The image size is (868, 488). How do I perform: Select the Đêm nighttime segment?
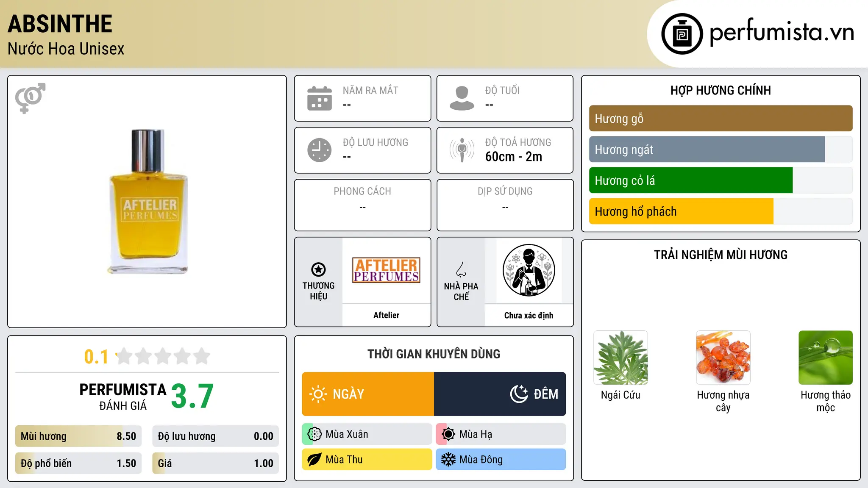point(500,394)
